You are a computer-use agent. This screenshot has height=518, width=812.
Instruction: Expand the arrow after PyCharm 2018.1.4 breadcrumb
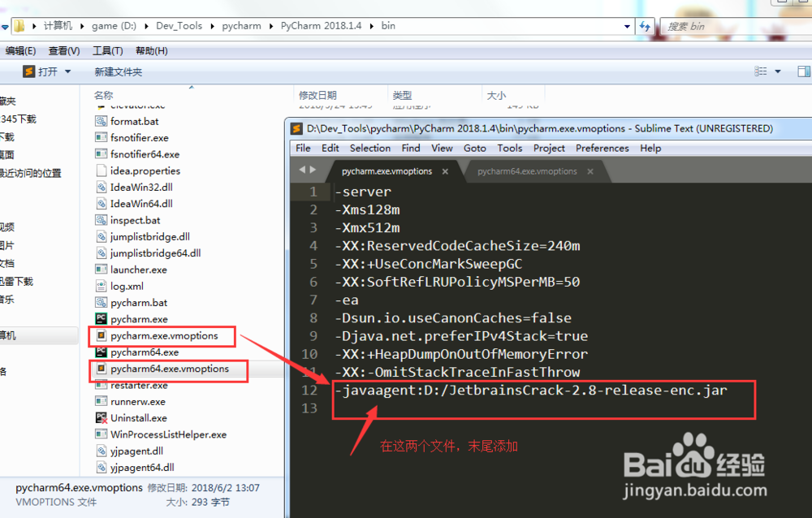[371, 26]
